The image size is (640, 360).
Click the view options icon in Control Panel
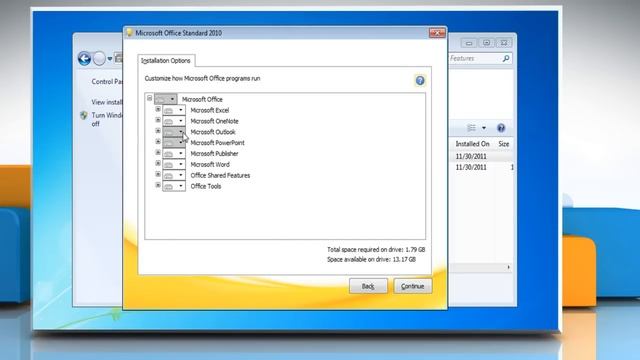point(471,128)
